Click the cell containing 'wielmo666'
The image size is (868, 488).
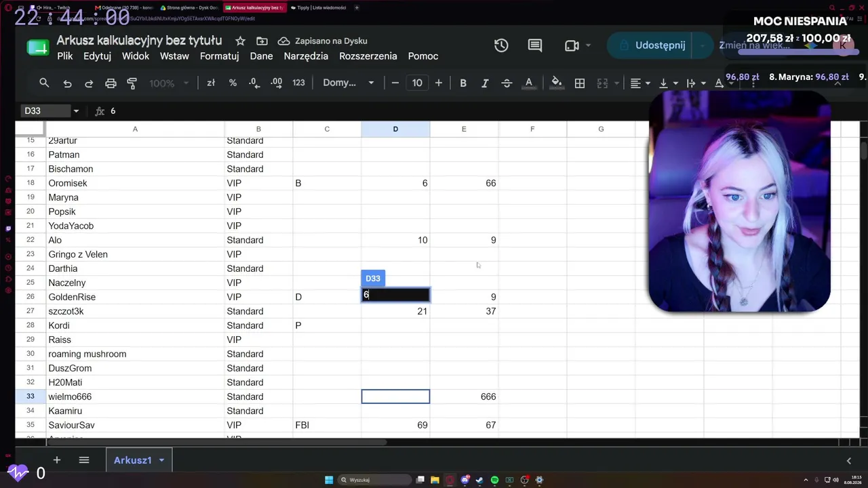point(135,396)
